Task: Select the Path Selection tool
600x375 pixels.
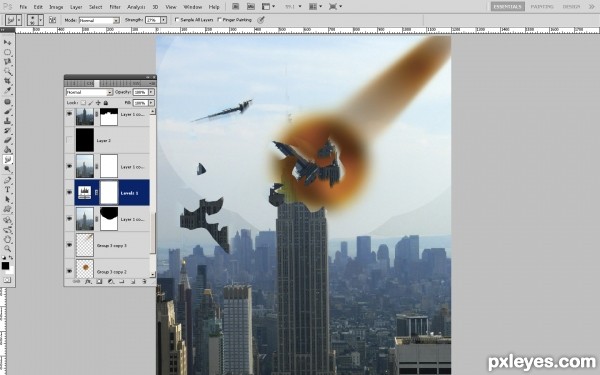Action: [x=7, y=199]
